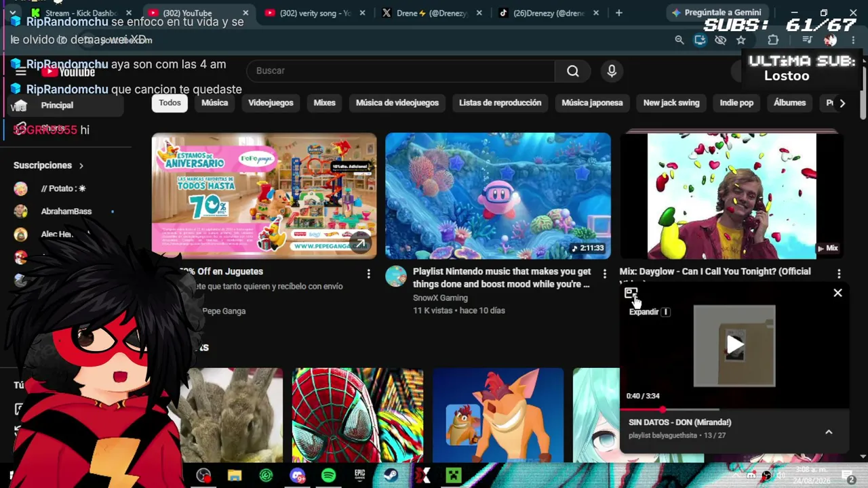The height and width of the screenshot is (488, 868).
Task: Open the YouTube hamburger guide menu
Action: [21, 72]
